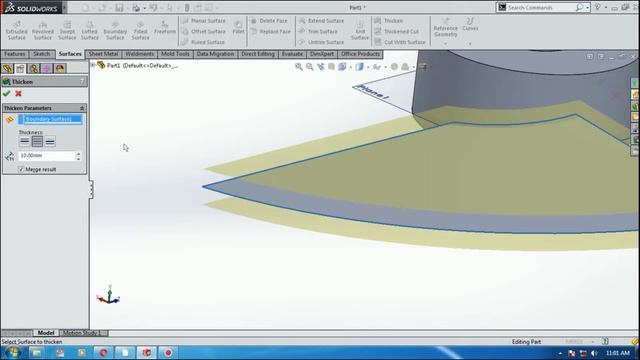Choose thicken side 2 option
The height and width of the screenshot is (360, 640).
tap(50, 141)
